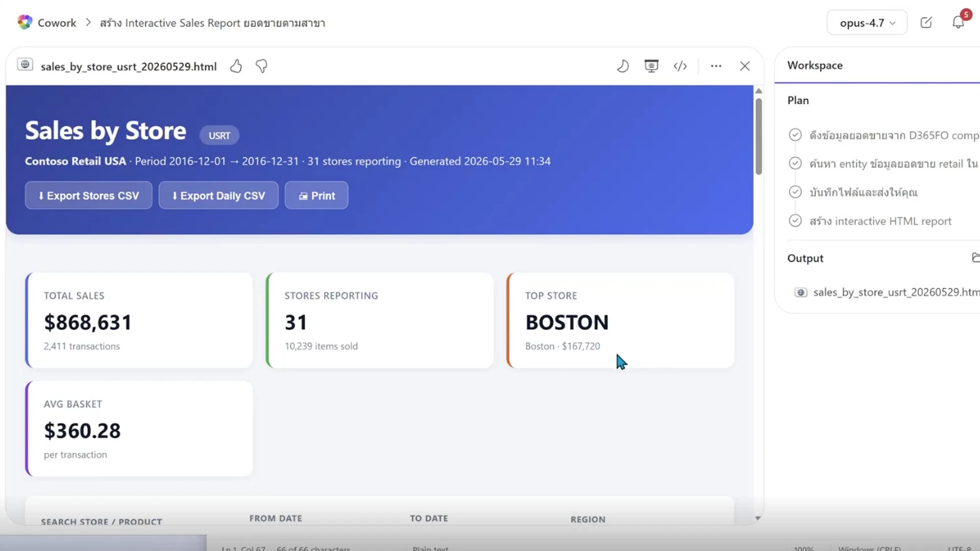This screenshot has height=551, width=980.
Task: Select the Top Store Boston card
Action: pyautogui.click(x=620, y=320)
